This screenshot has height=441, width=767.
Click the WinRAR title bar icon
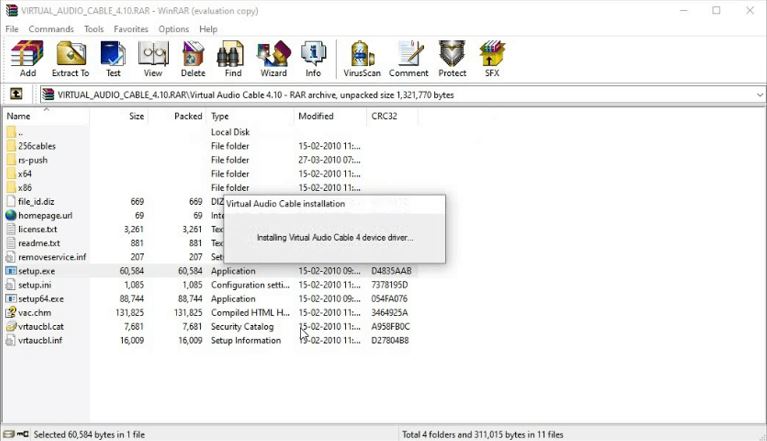12,10
